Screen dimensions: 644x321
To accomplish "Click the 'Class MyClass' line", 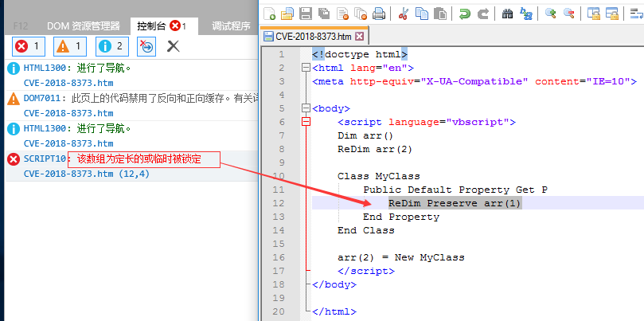I will (x=379, y=176).
